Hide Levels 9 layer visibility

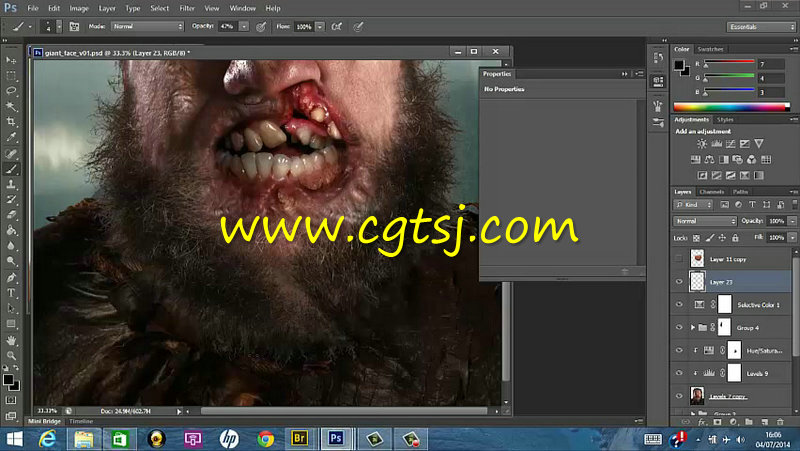click(679, 373)
